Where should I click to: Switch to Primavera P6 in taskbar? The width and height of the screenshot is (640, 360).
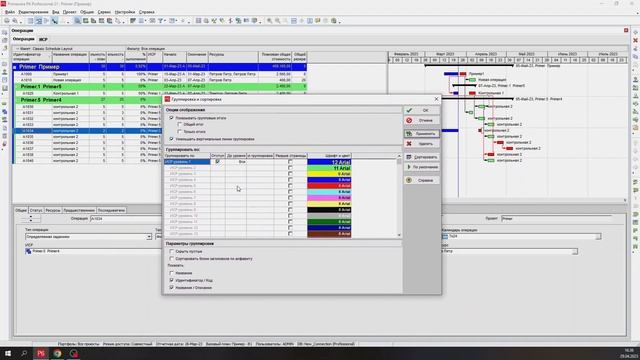coord(41,353)
